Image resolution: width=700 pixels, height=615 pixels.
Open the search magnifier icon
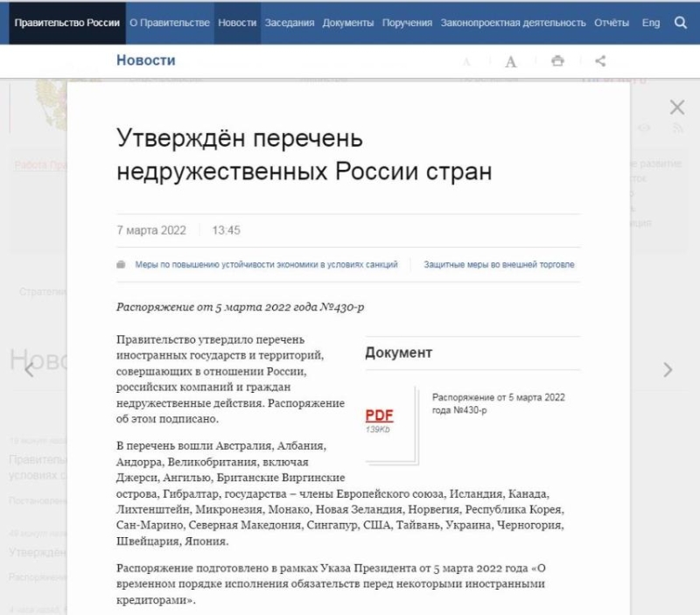tap(681, 23)
